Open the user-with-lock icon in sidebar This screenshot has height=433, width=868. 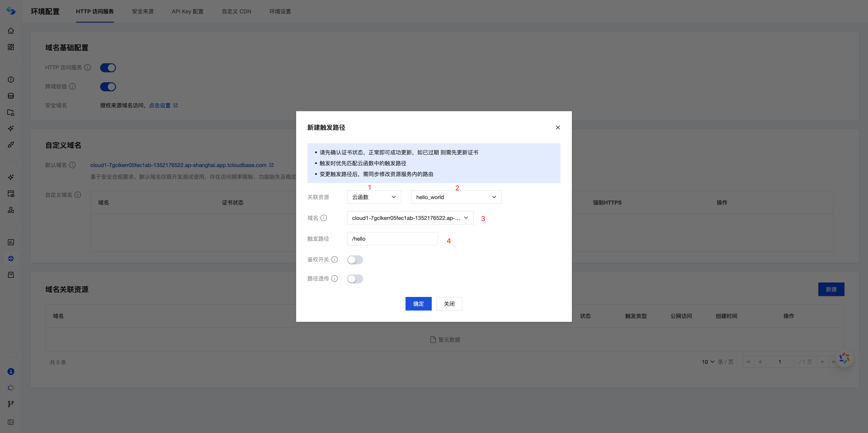[11, 209]
